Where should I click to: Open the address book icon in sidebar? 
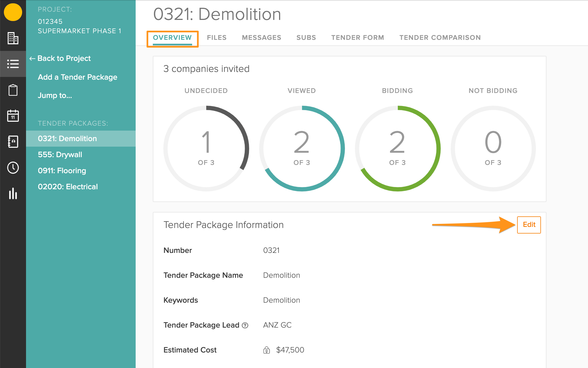tap(13, 142)
